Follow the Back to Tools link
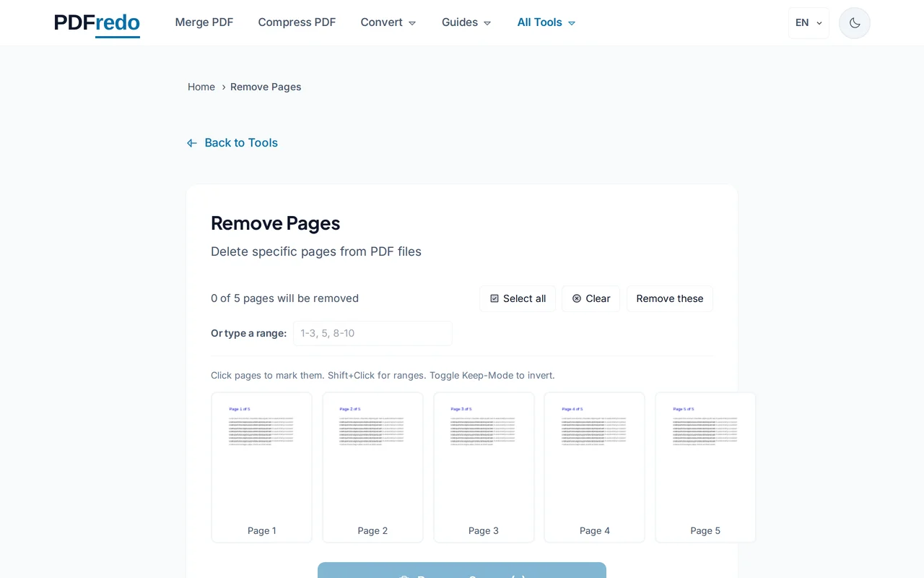Screen dimensions: 924x578 click(240, 142)
